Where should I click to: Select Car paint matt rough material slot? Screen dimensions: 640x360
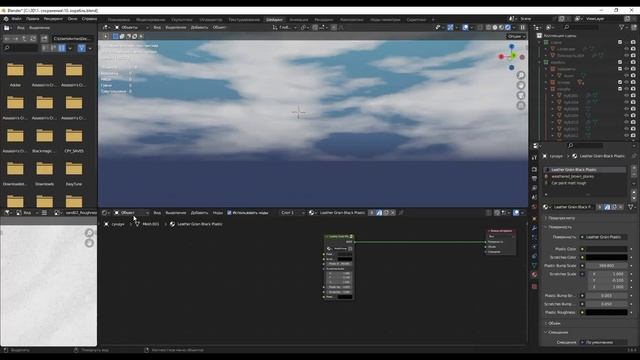[x=584, y=183]
